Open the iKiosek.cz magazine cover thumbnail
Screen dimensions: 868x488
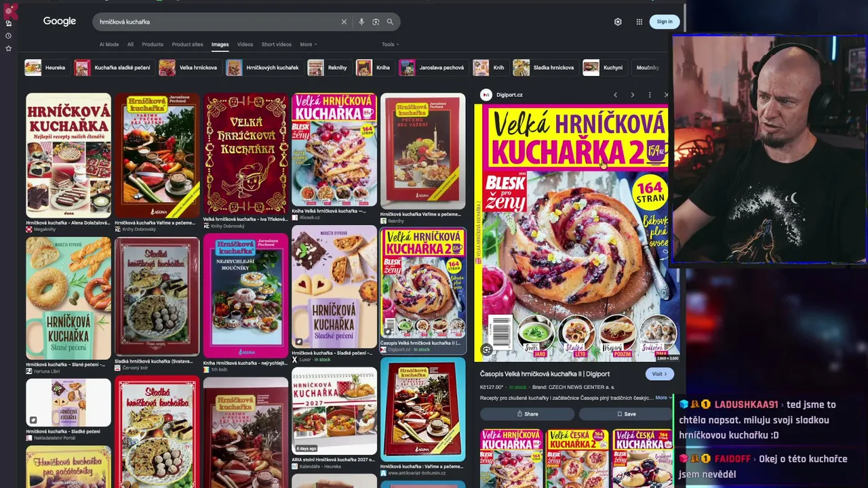(x=334, y=149)
